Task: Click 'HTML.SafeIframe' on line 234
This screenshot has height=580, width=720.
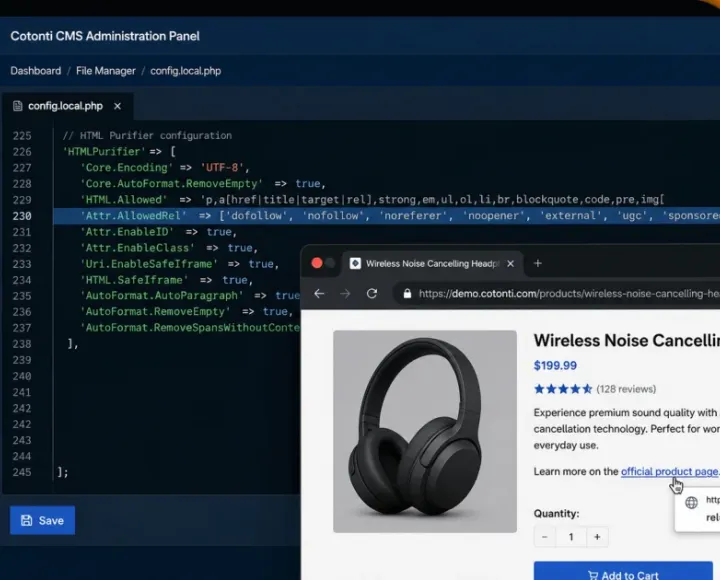Action: [134, 280]
